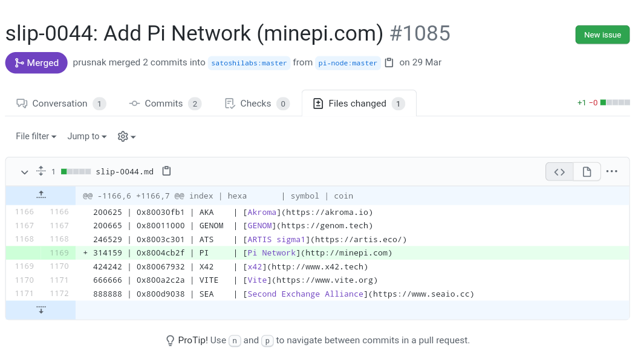Viewport: 644px width, 356px height.
Task: Open the diff settings gear dropdown
Action: 126,136
